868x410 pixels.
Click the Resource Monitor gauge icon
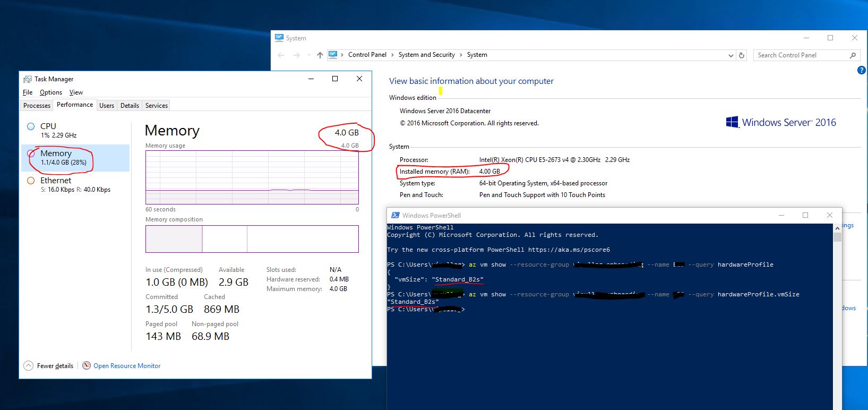click(87, 365)
